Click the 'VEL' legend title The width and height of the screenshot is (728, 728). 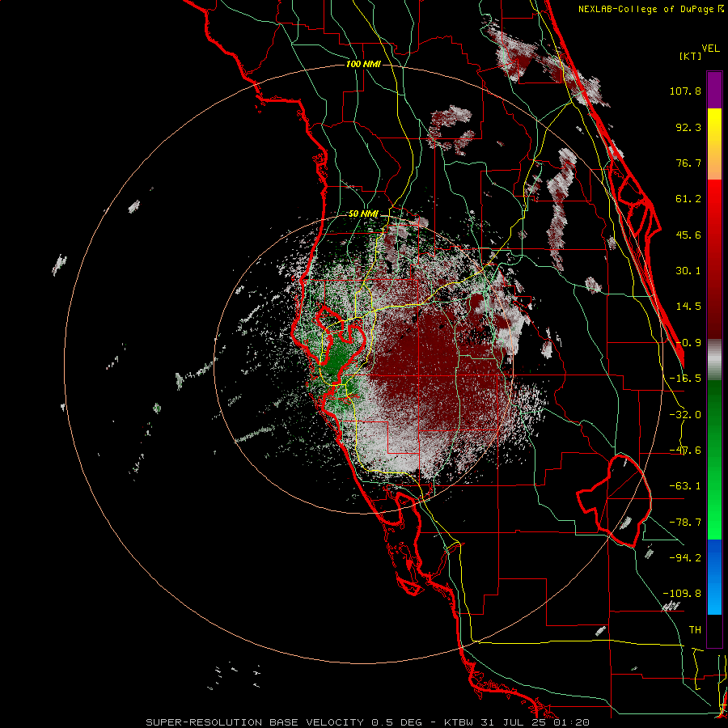pyautogui.click(x=710, y=49)
